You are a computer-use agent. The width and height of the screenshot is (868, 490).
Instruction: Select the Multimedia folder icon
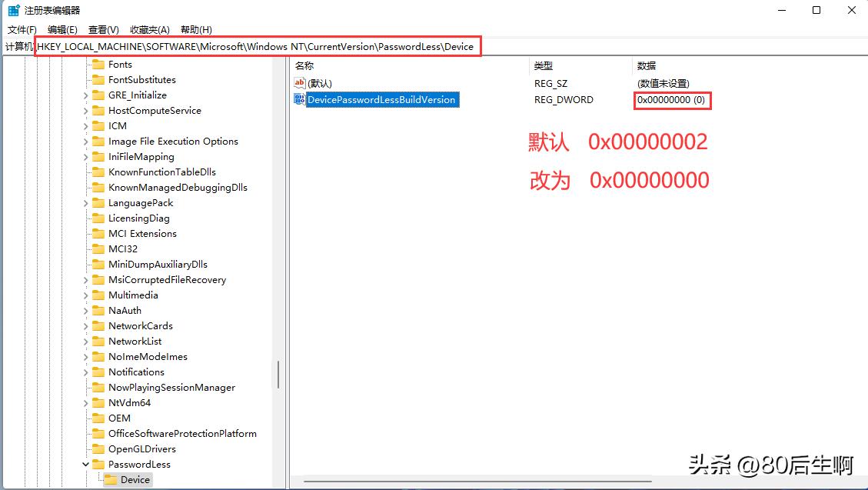[100, 295]
